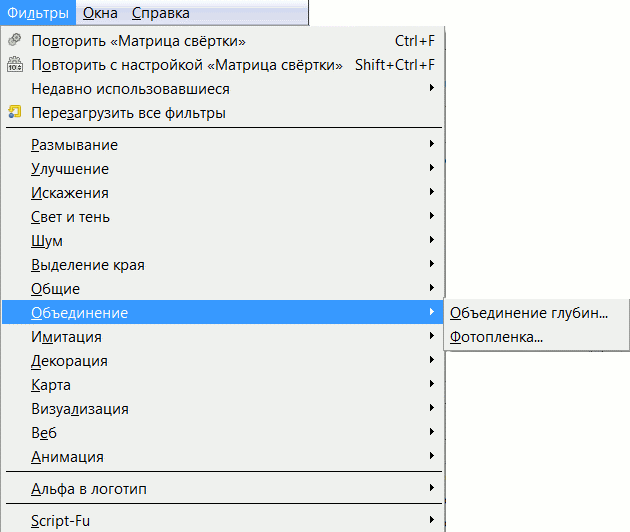Click the reload icon beside «Перезагрузить все фильтры»
Screen dimensions: 630x532
point(14,113)
